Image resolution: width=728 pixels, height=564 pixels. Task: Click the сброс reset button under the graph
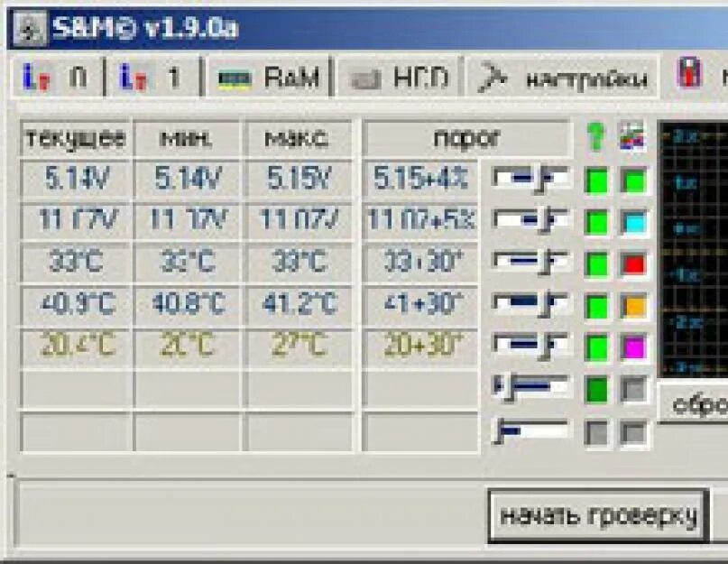click(694, 403)
